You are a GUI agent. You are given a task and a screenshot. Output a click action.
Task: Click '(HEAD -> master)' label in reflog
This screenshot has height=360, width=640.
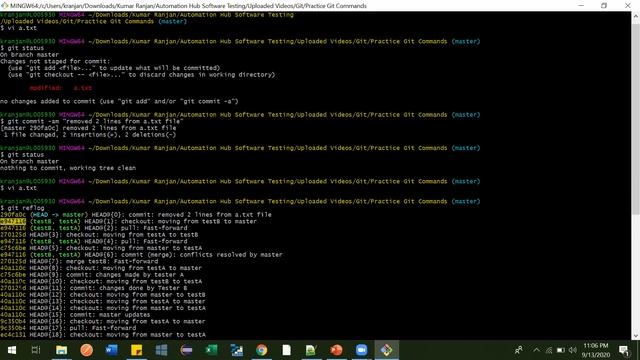[x=59, y=215]
